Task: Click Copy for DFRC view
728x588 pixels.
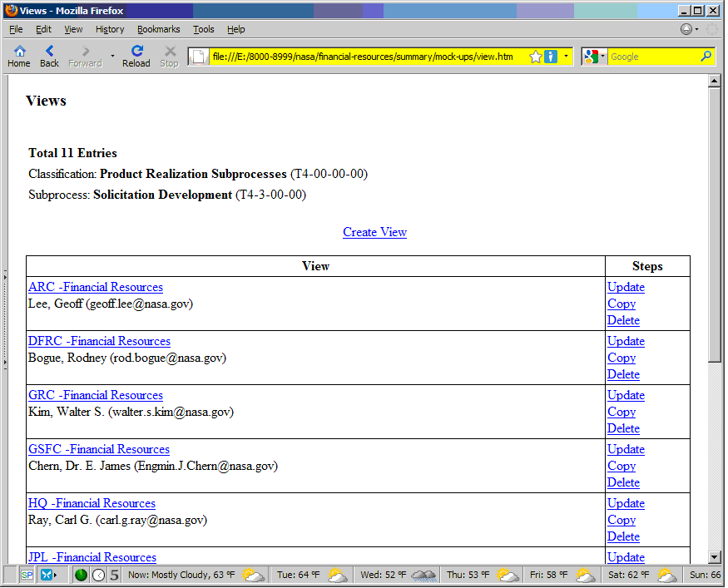Action: [x=622, y=358]
